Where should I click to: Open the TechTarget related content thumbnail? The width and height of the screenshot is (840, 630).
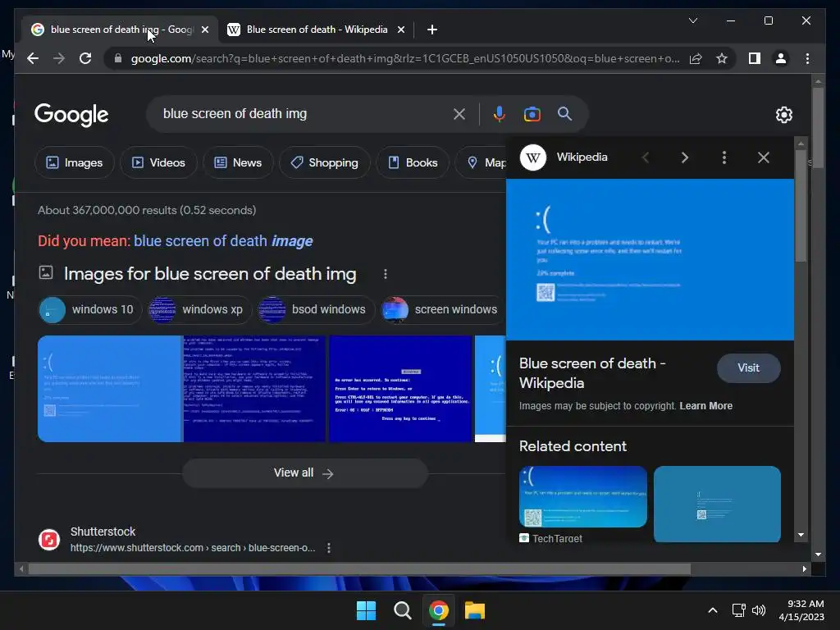tap(583, 496)
